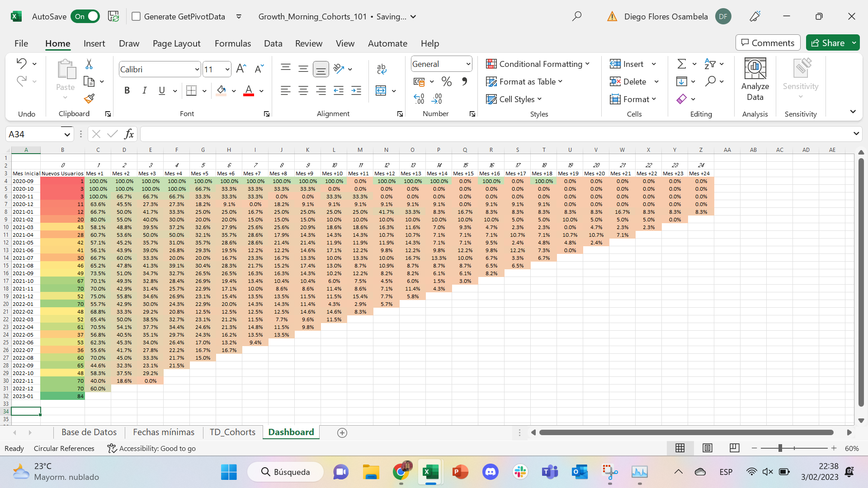Switch to the Formulas ribbon tab
Image resolution: width=868 pixels, height=488 pixels.
(233, 43)
